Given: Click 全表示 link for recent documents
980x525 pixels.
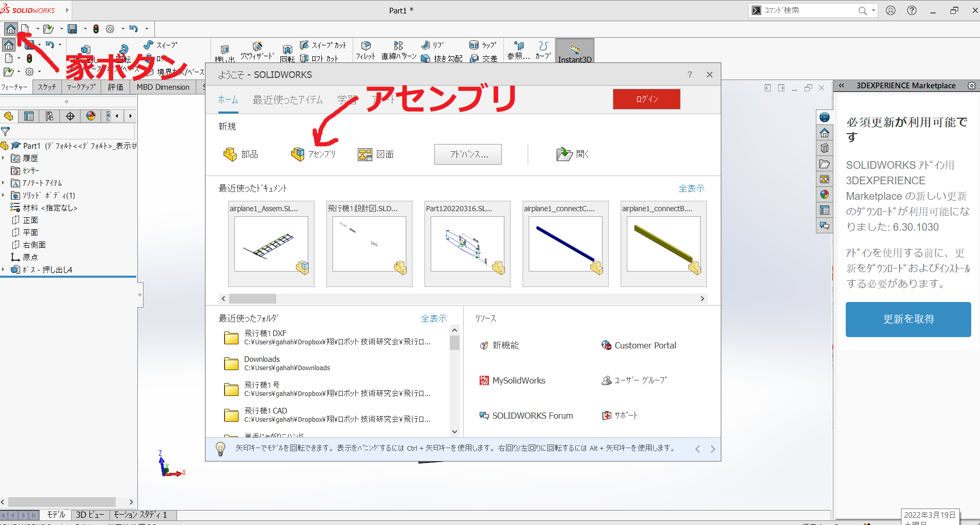Looking at the screenshot, I should [x=691, y=188].
